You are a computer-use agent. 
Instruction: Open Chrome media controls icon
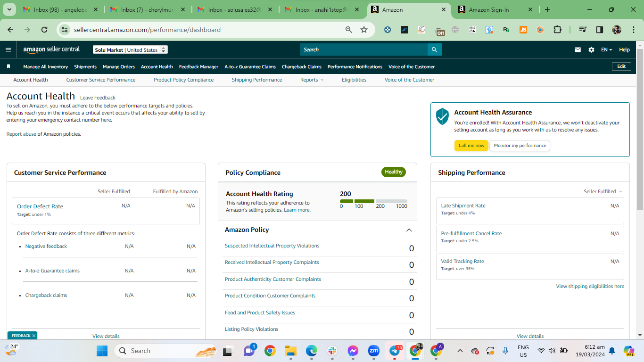pyautogui.click(x=583, y=30)
